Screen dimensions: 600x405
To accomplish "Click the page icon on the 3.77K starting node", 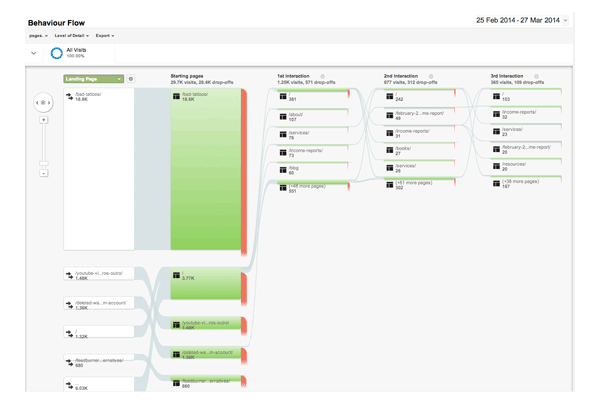I will coord(176,275).
